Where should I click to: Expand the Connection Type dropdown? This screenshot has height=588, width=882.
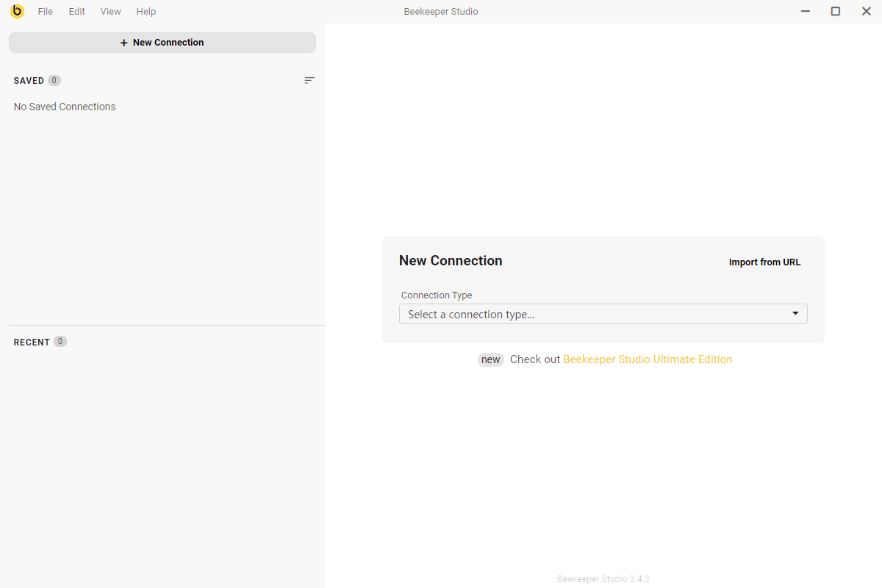pos(603,315)
